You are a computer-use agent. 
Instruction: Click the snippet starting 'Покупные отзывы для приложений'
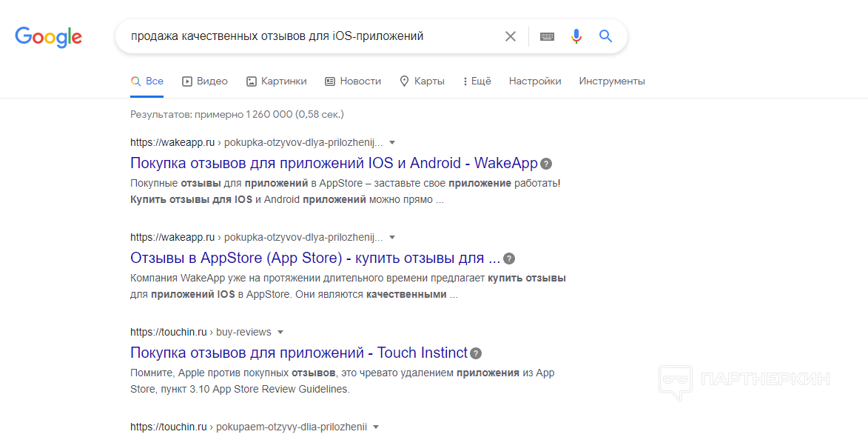point(346,191)
